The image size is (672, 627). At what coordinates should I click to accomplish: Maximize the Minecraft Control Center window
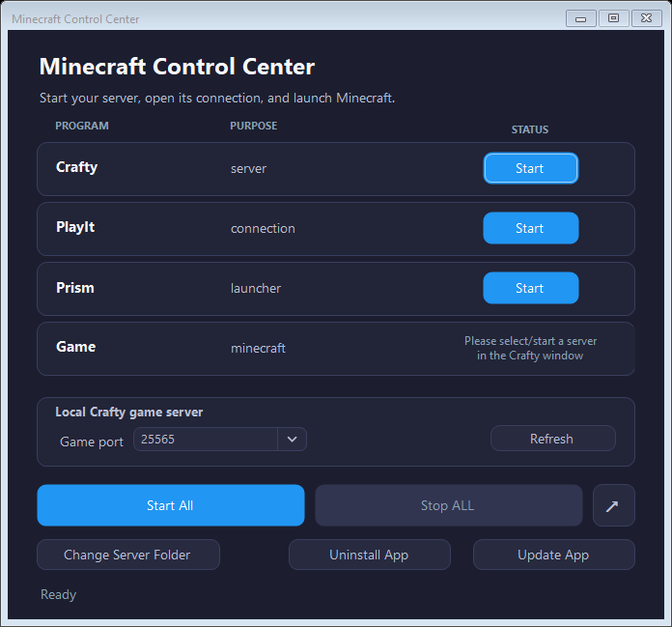(x=613, y=18)
